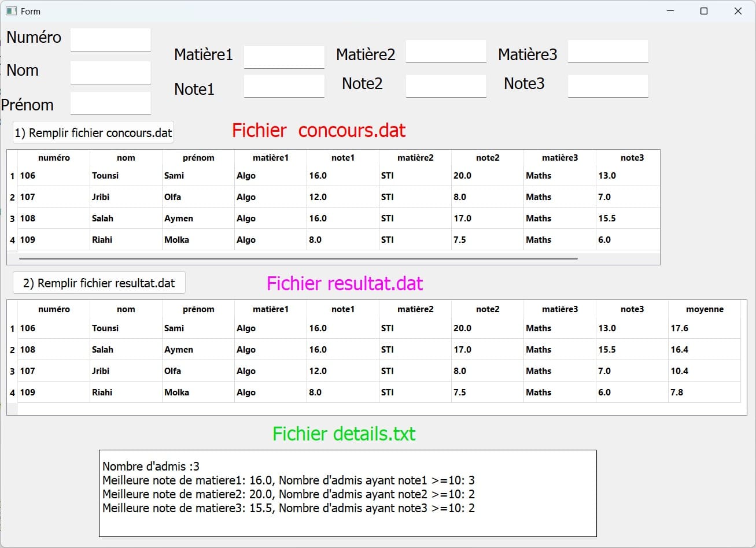Maximize the Form window
756x548 pixels.
tap(704, 11)
